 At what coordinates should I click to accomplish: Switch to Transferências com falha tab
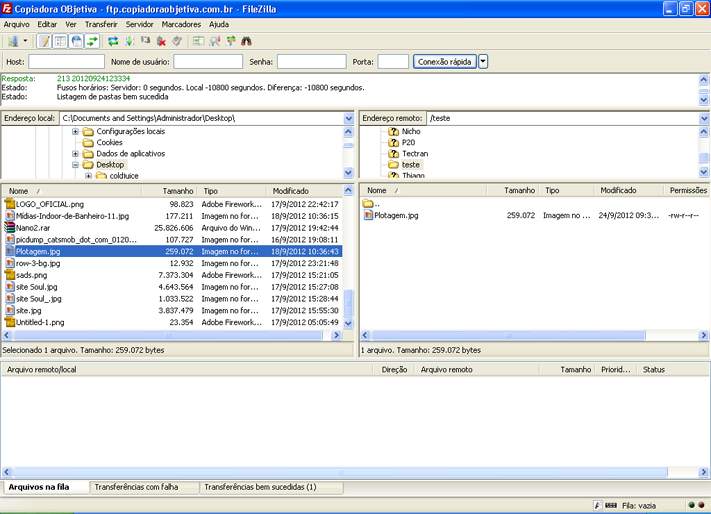(136, 487)
